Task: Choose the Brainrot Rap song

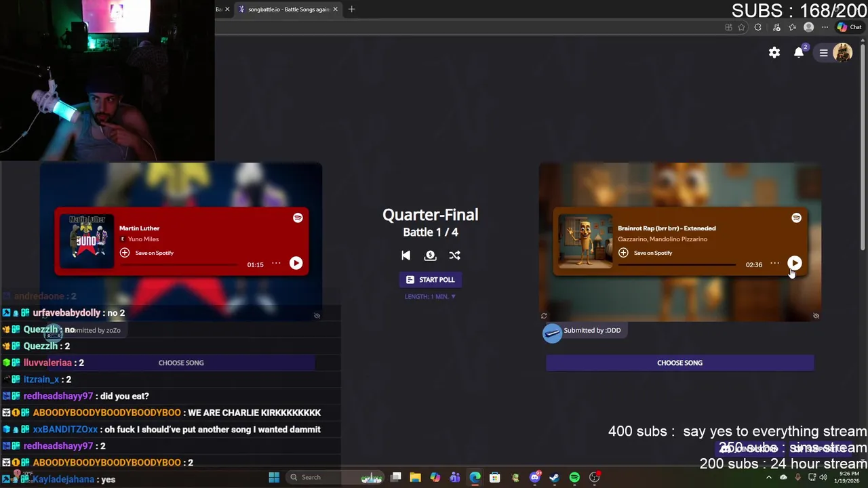Action: 679,363
